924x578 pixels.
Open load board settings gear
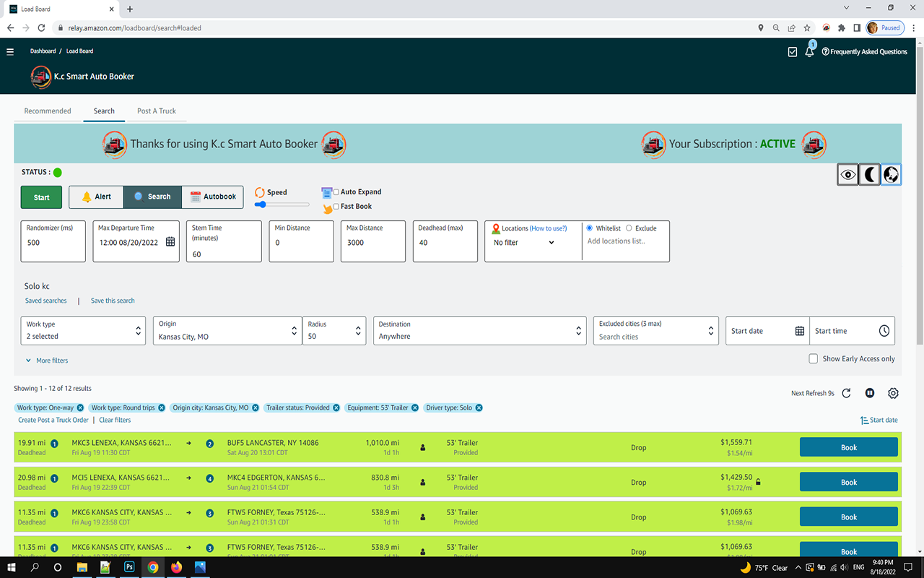pyautogui.click(x=893, y=393)
